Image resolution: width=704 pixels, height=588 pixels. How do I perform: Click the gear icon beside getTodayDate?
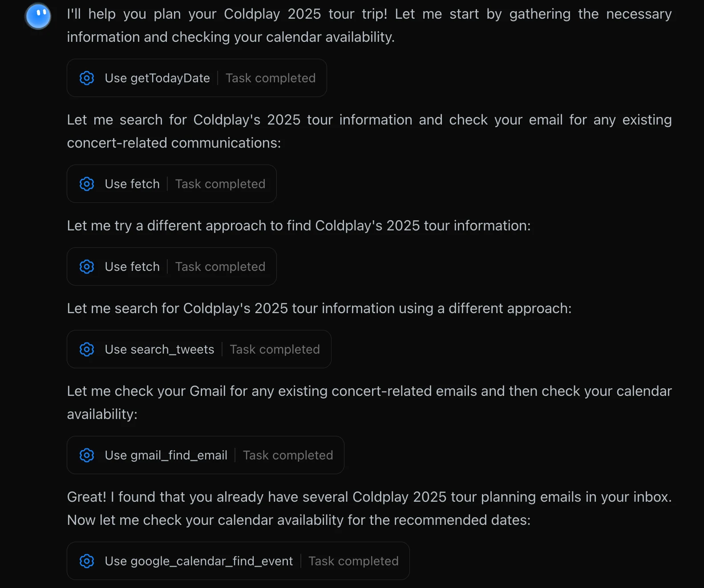pos(87,78)
